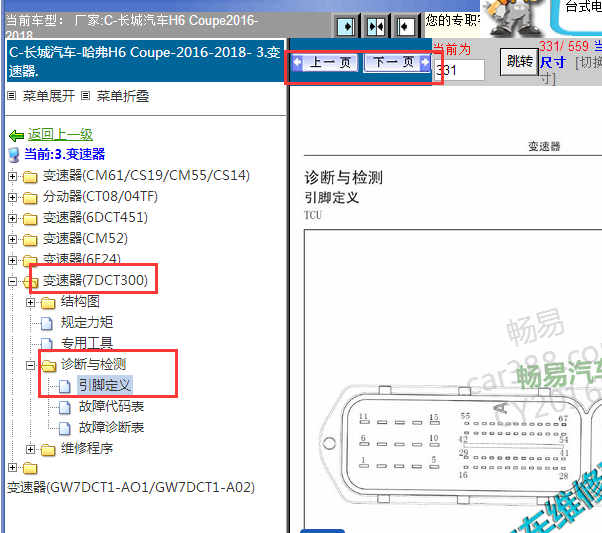Image resolution: width=602 pixels, height=533 pixels.
Task: Click folder icon of 变速器(6DCT451)
Action: [x=30, y=219]
